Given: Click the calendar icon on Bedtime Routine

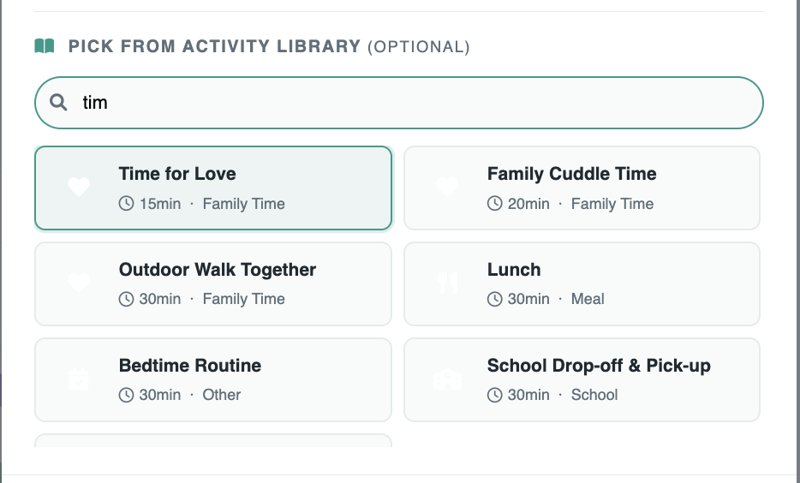Looking at the screenshot, I should [79, 379].
